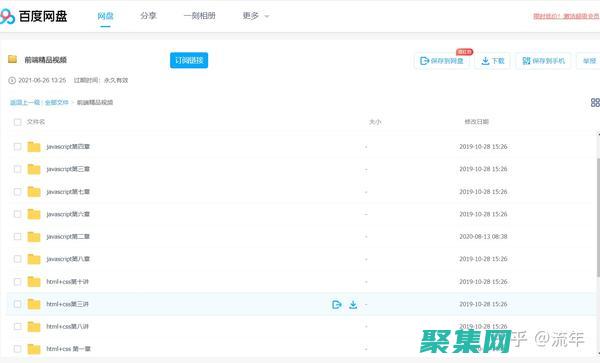Click the javascript第八章 folder icon
Image resolution: width=600 pixels, height=363 pixels.
point(34,259)
